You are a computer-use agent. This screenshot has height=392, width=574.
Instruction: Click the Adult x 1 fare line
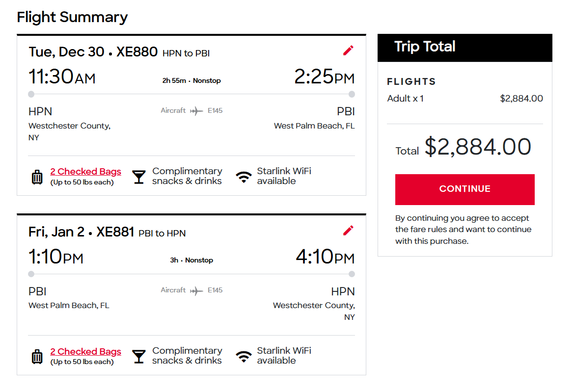pyautogui.click(x=406, y=99)
